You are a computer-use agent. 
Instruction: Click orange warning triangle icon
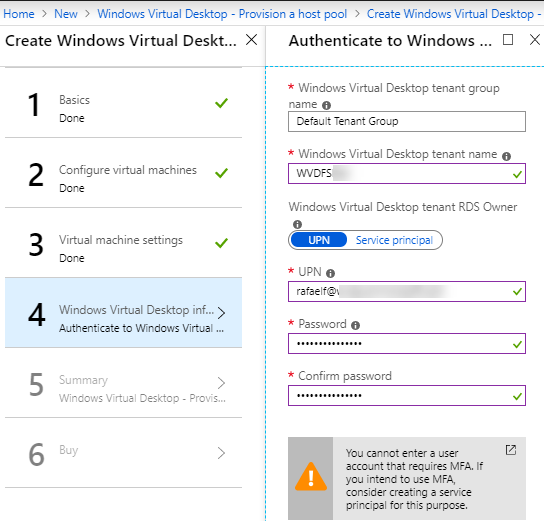coord(311,477)
